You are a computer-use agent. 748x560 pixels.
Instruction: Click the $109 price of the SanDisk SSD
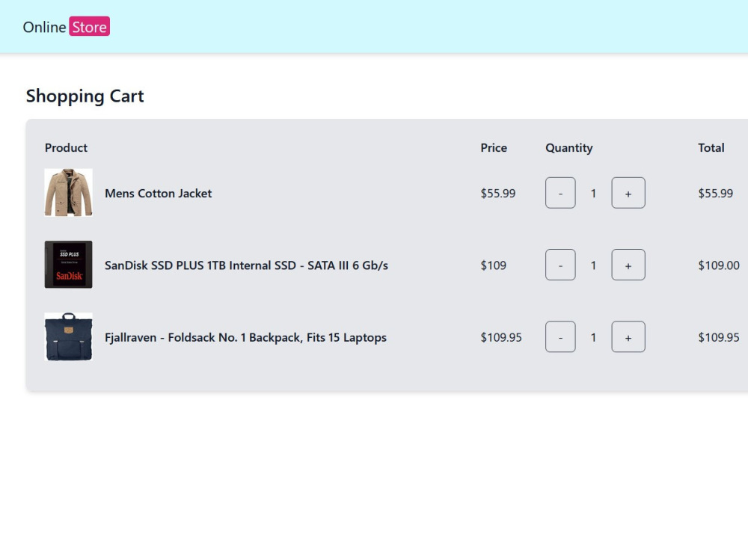tap(493, 265)
